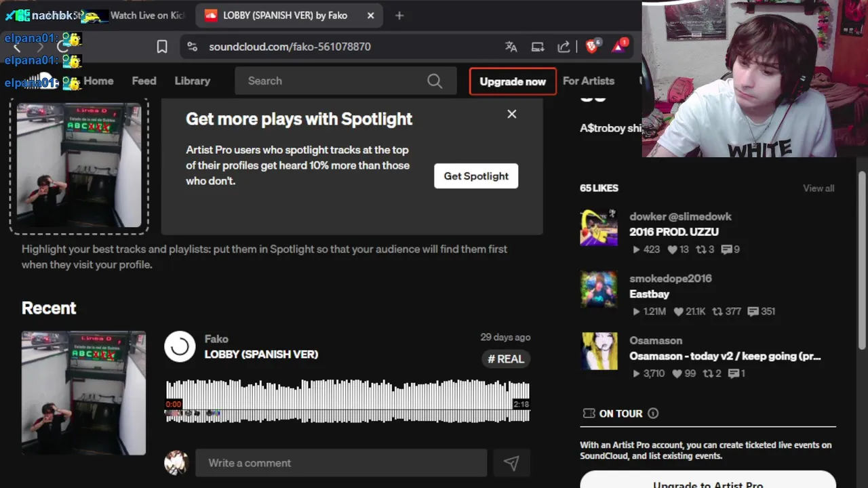Click the ON TOUR ticket icon
The height and width of the screenshot is (488, 868).
(588, 413)
